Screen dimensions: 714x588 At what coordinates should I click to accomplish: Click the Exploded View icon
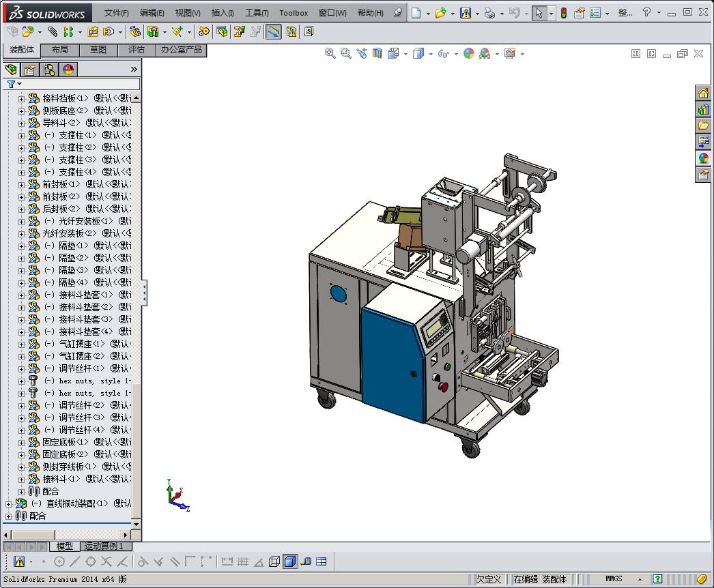pyautogui.click(x=240, y=31)
